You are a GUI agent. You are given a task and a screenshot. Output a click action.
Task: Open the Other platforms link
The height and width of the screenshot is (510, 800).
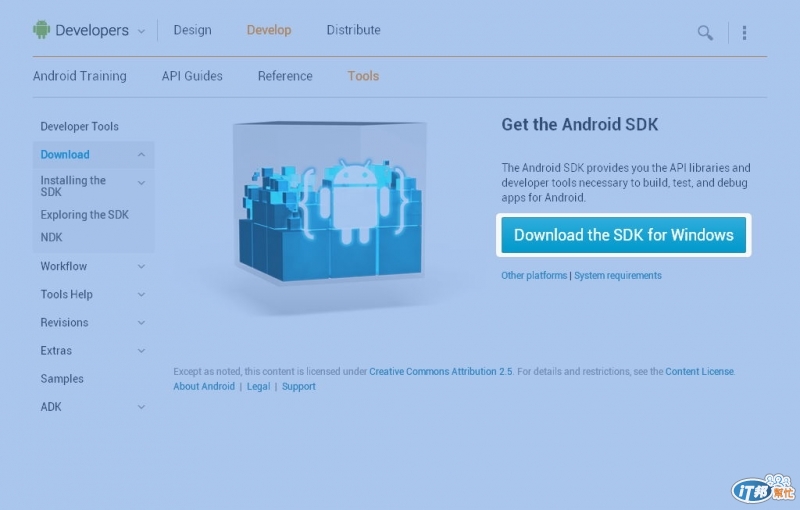click(534, 275)
